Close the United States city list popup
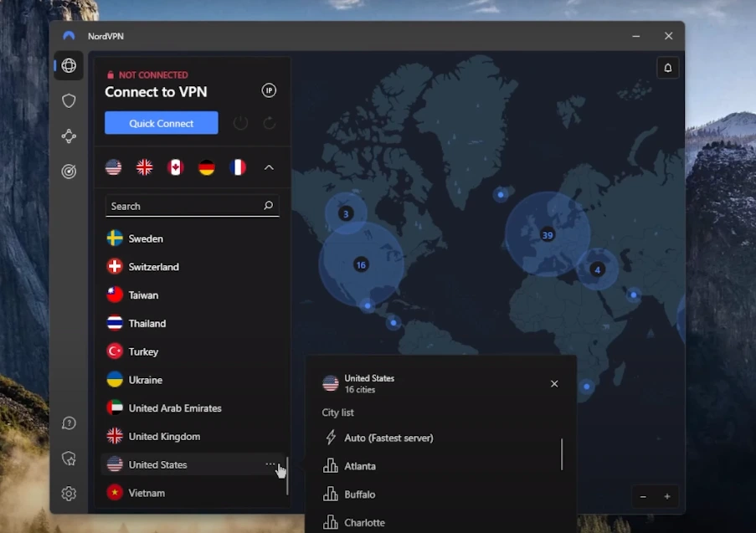This screenshot has width=756, height=533. [x=554, y=383]
